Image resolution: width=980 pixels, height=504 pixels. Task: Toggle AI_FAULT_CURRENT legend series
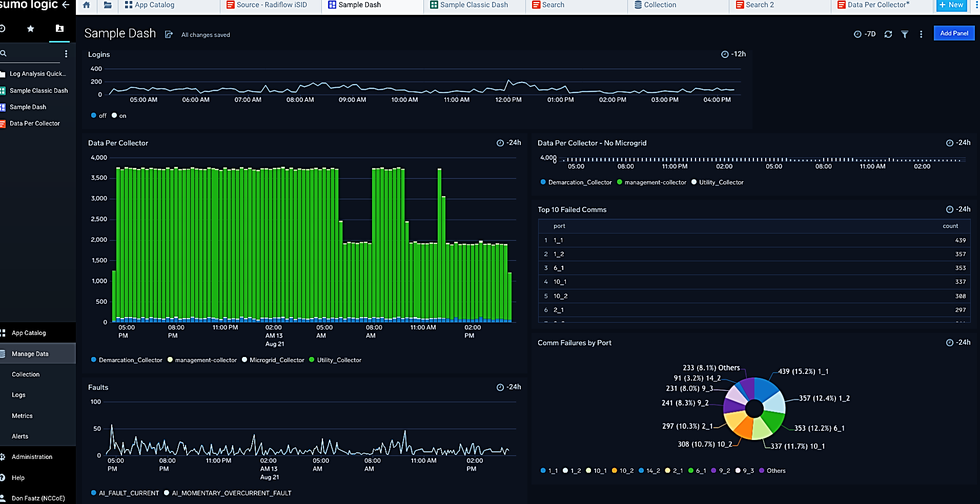[128, 493]
